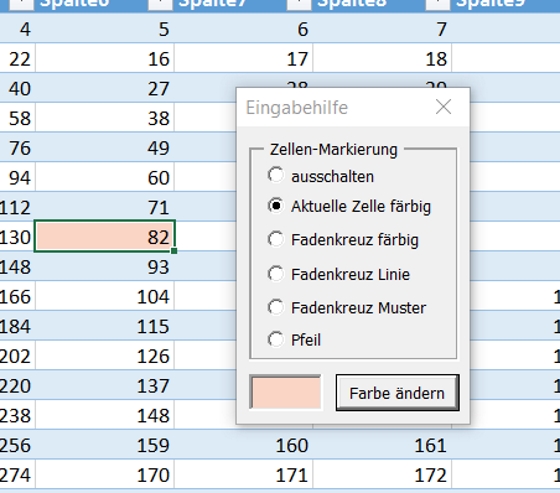
Task: Select cell with value 115
Action: [105, 325]
